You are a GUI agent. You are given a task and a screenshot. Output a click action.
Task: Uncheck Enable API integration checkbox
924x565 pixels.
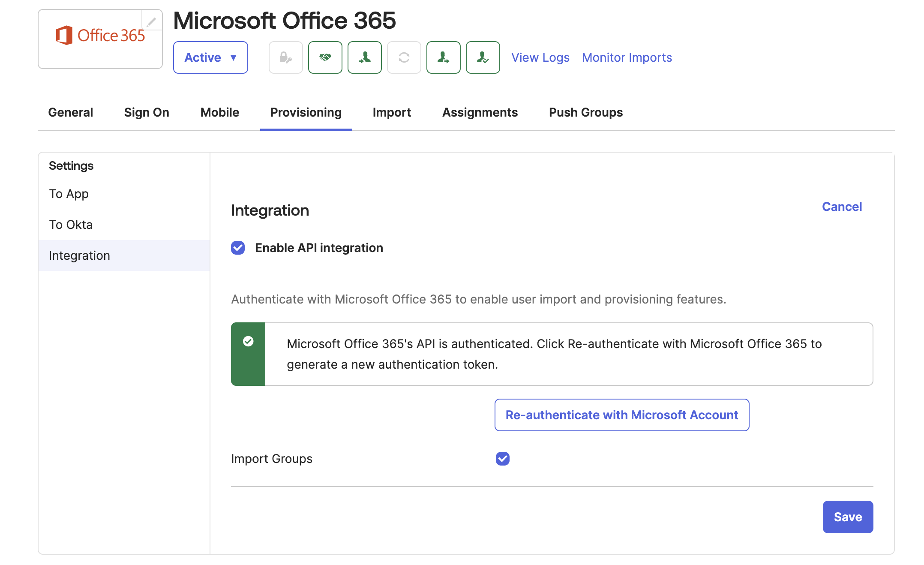238,248
